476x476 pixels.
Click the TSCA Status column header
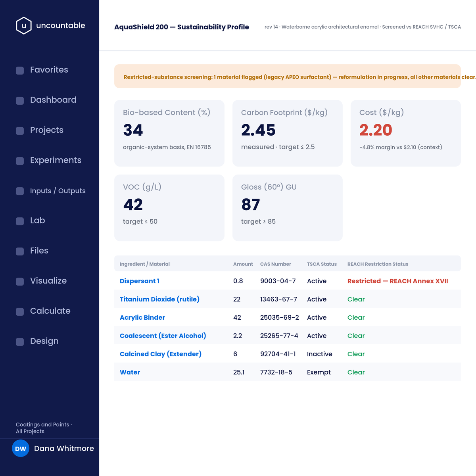click(x=322, y=264)
